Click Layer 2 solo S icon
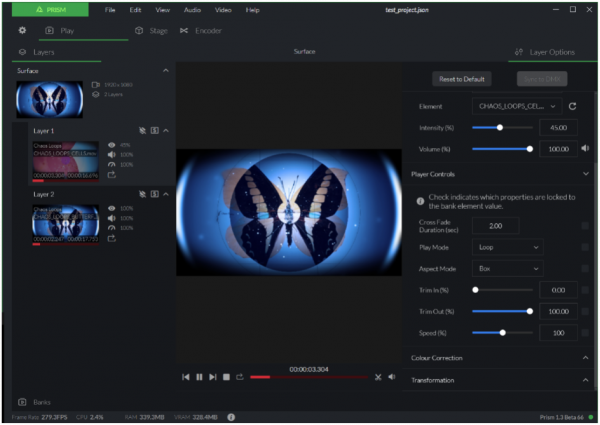600x425 pixels. [x=155, y=194]
